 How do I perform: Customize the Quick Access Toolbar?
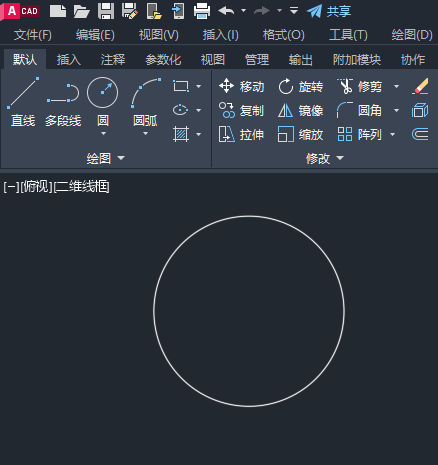tap(294, 11)
